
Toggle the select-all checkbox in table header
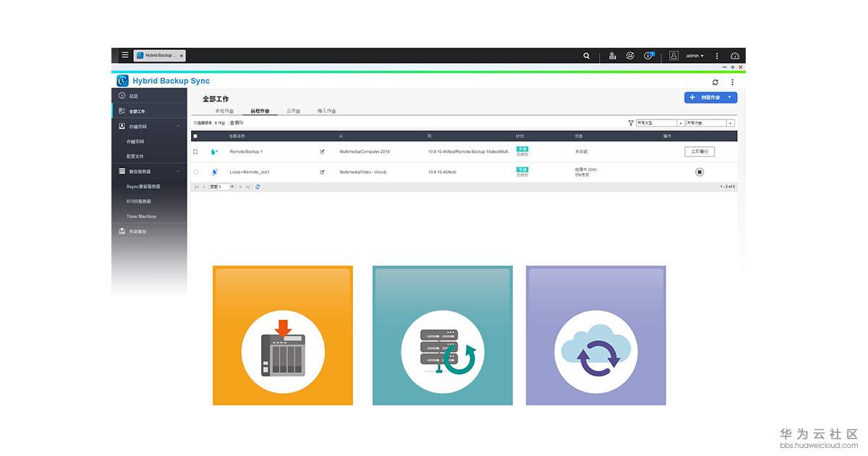click(195, 136)
